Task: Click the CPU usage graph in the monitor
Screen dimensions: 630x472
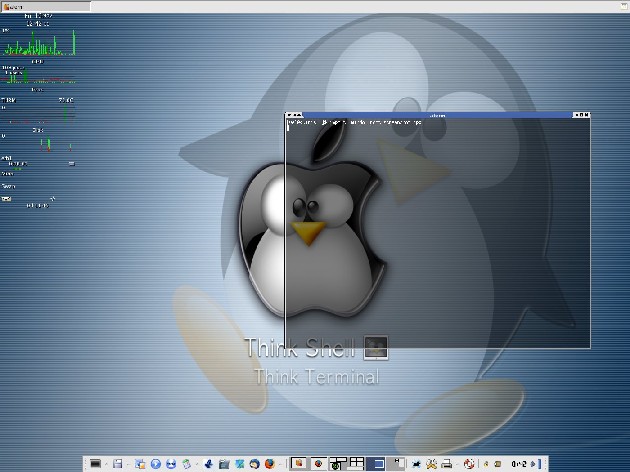Action: [39, 43]
